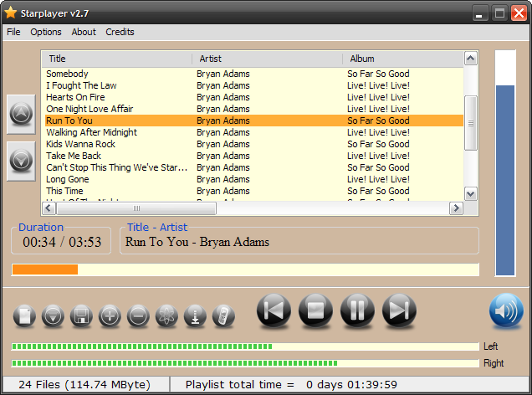This screenshot has height=395, width=532.
Task: Click the playlist scroll down arrow
Action: pyautogui.click(x=470, y=193)
